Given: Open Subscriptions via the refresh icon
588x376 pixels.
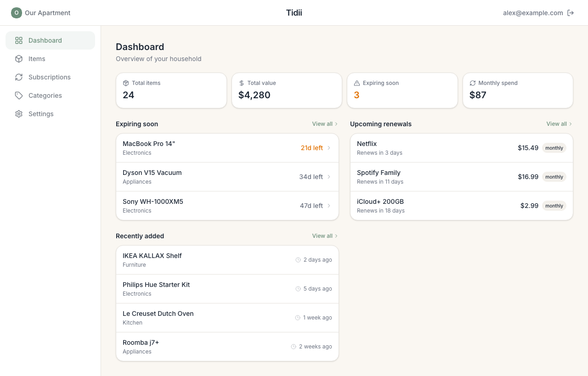Looking at the screenshot, I should point(18,77).
